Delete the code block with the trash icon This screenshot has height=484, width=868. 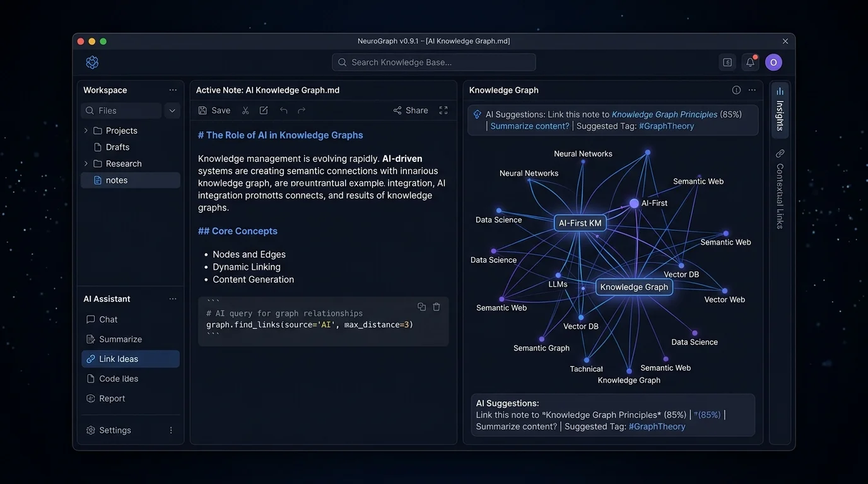click(x=437, y=307)
